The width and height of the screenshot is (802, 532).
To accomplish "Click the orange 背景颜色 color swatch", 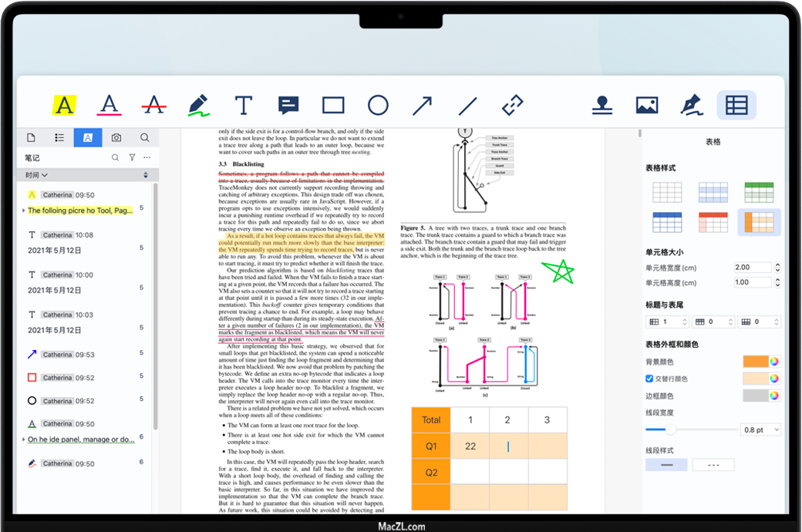I will point(756,362).
